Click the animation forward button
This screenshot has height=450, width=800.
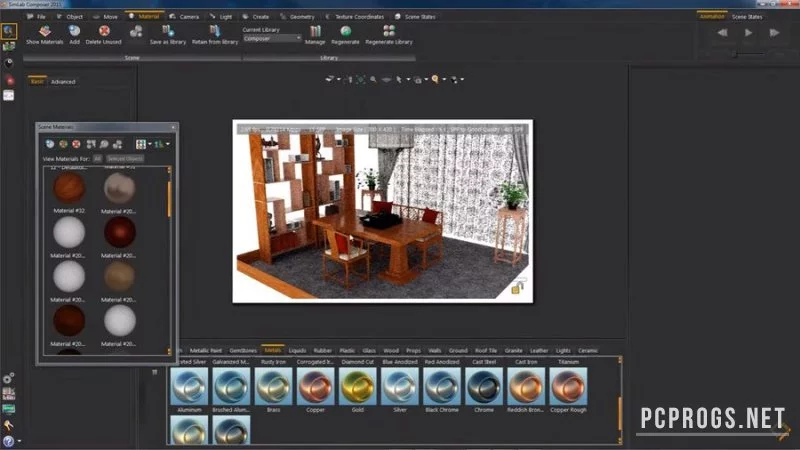click(x=774, y=33)
